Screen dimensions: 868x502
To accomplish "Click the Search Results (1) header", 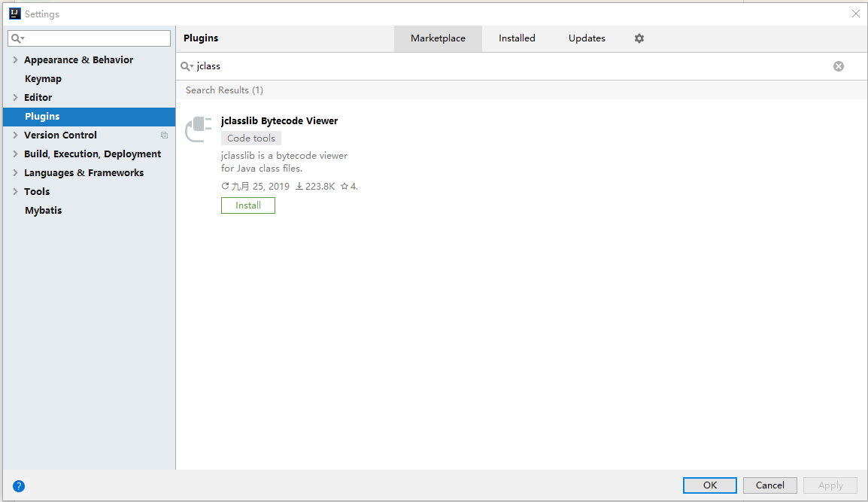I will pos(224,90).
